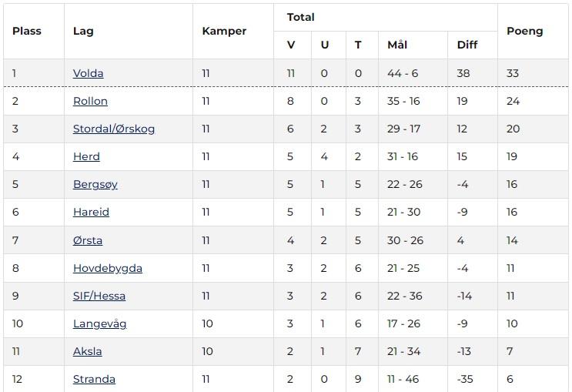Image resolution: width=572 pixels, height=392 pixels.
Task: Click the Stranda team link
Action: [94, 379]
